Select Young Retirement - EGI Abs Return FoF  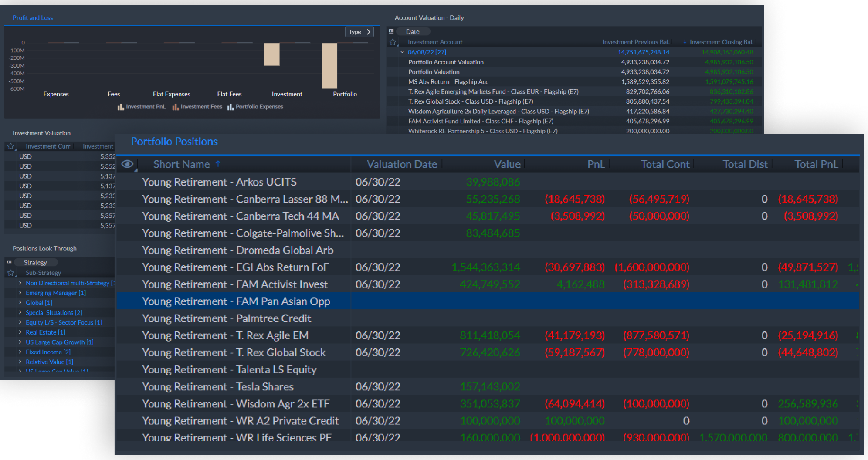coord(488,267)
